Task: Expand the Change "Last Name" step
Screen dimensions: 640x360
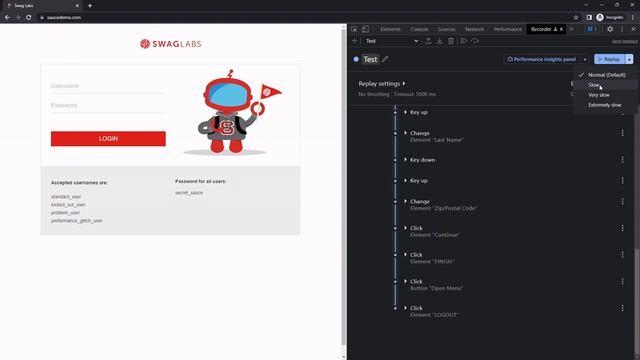Action: coord(405,133)
